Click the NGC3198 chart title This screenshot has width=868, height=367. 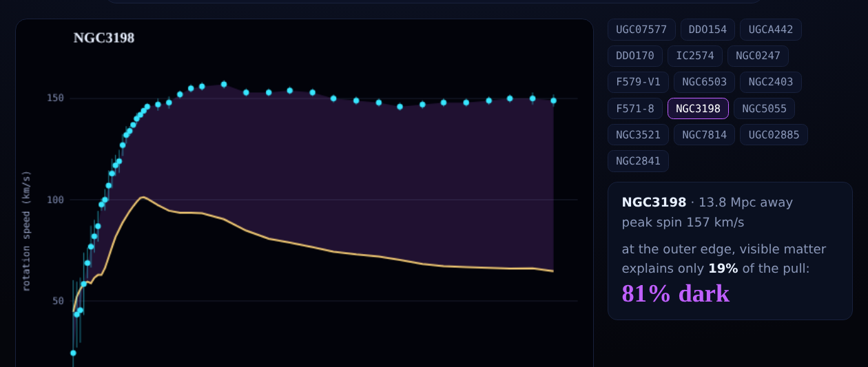[104, 38]
